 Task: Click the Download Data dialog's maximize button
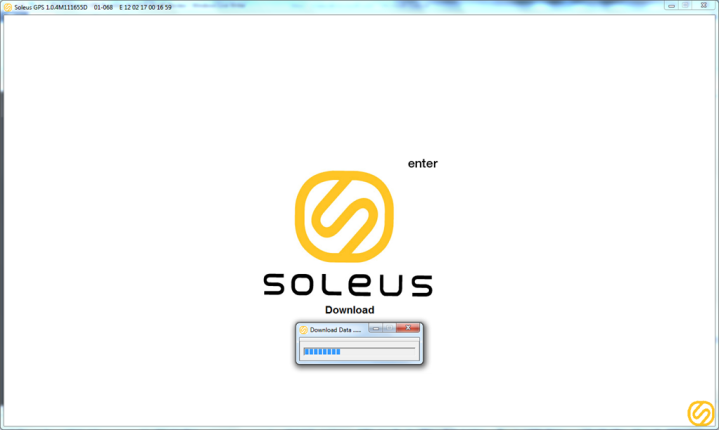(389, 328)
